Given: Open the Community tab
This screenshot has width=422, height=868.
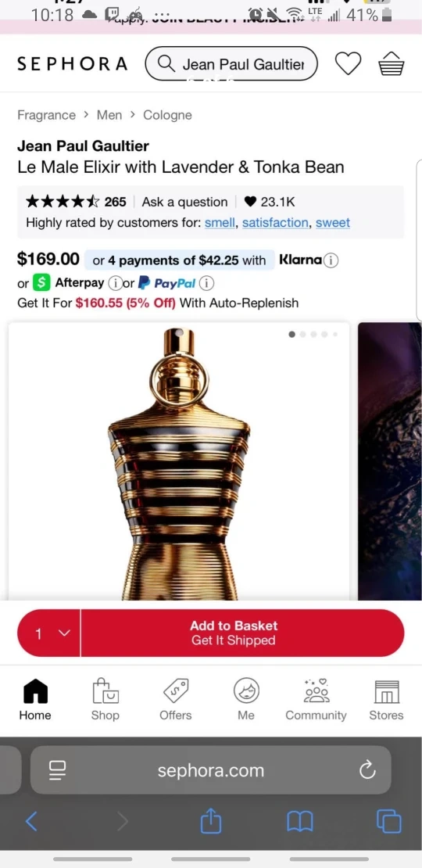Looking at the screenshot, I should [x=316, y=700].
